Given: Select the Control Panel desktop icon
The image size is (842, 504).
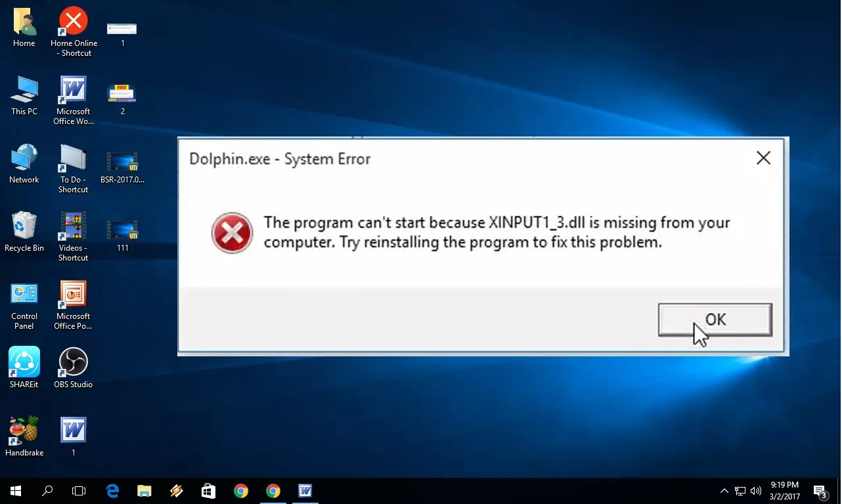Looking at the screenshot, I should coord(24,305).
